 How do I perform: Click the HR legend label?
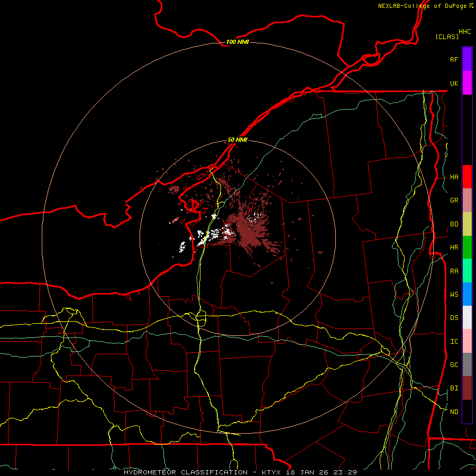(454, 248)
